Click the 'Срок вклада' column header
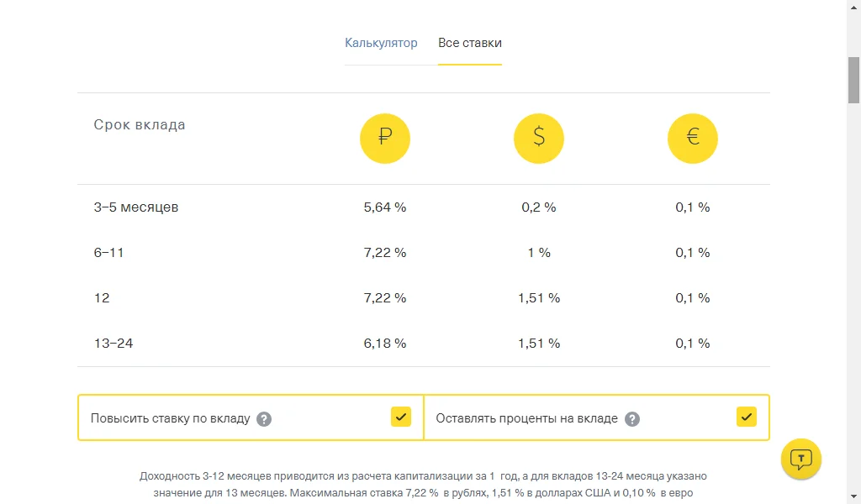Viewport: 861px width, 504px height. click(x=140, y=125)
